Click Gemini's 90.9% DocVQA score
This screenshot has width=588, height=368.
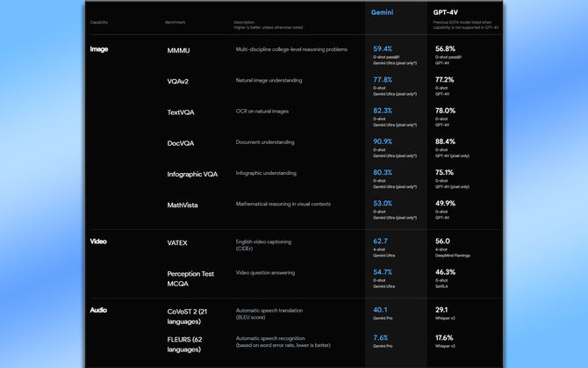(383, 141)
